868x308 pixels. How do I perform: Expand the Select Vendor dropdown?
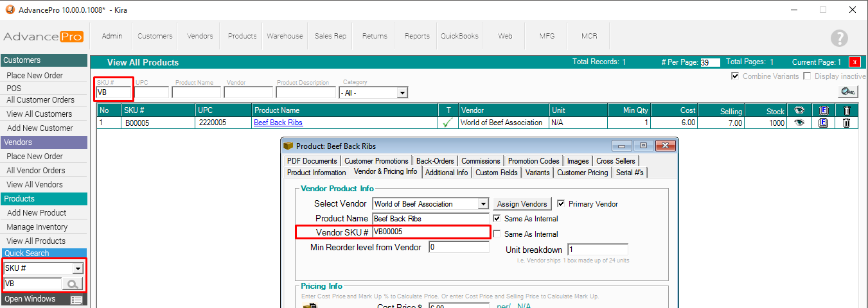[x=483, y=204]
